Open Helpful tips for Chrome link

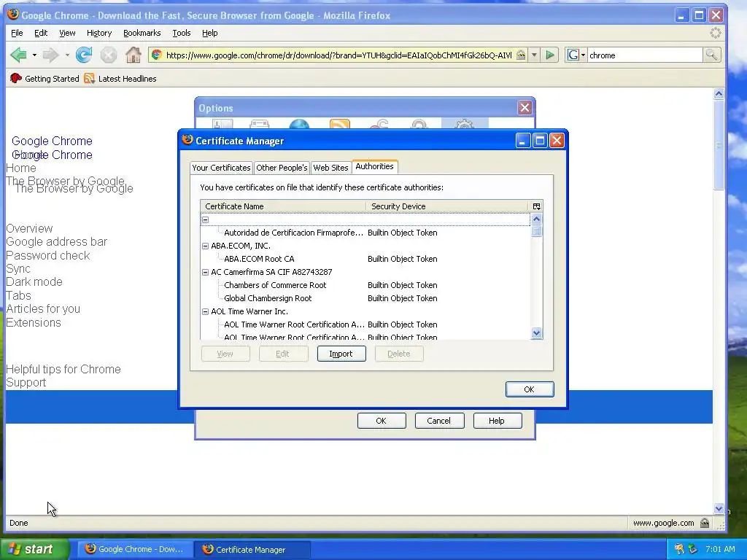point(63,370)
